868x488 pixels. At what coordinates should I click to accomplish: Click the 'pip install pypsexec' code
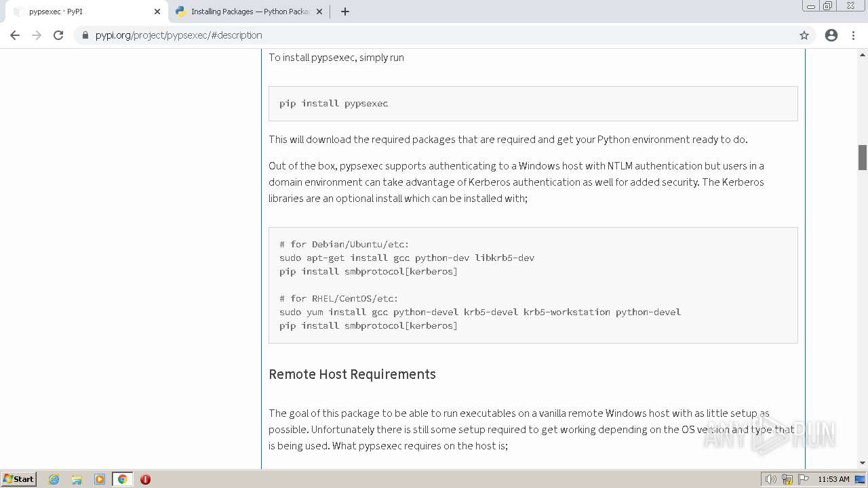(334, 103)
